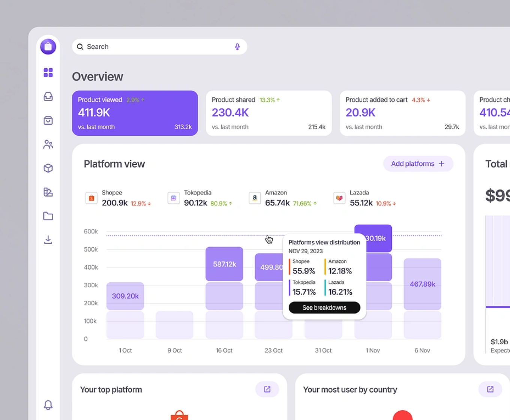Open notifications bell icon
Viewport: 510px width, 420px height.
(48, 405)
